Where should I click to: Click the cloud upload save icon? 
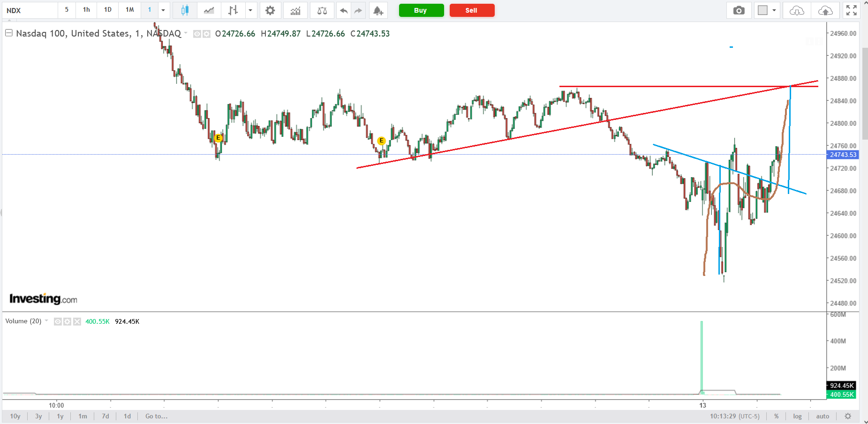(x=825, y=10)
